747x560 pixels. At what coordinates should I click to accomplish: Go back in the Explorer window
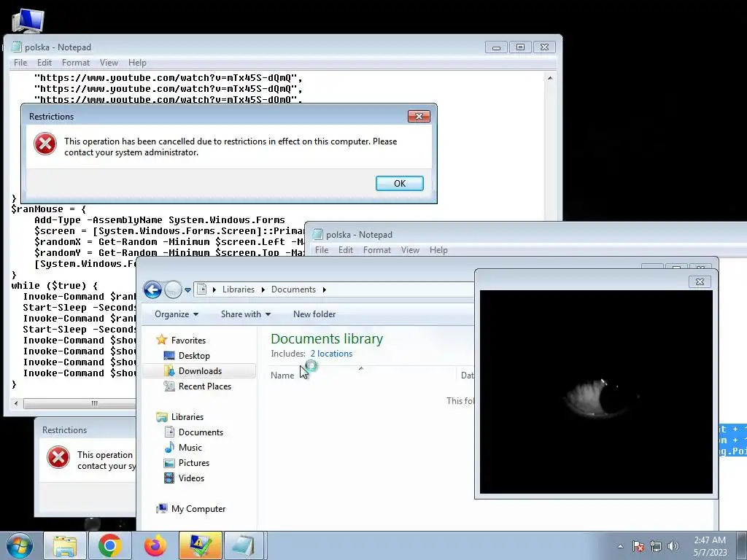(x=152, y=289)
